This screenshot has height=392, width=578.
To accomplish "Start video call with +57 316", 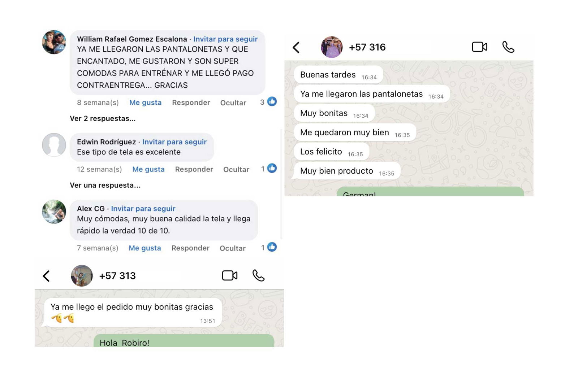I will pos(479,47).
